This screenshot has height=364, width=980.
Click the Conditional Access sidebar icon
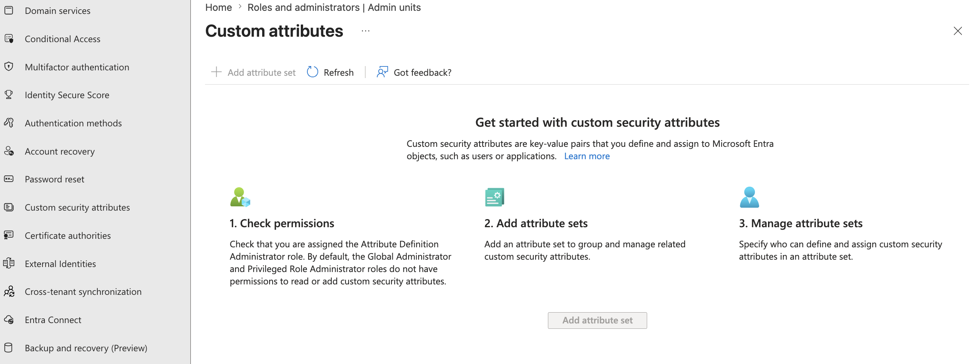coord(8,39)
